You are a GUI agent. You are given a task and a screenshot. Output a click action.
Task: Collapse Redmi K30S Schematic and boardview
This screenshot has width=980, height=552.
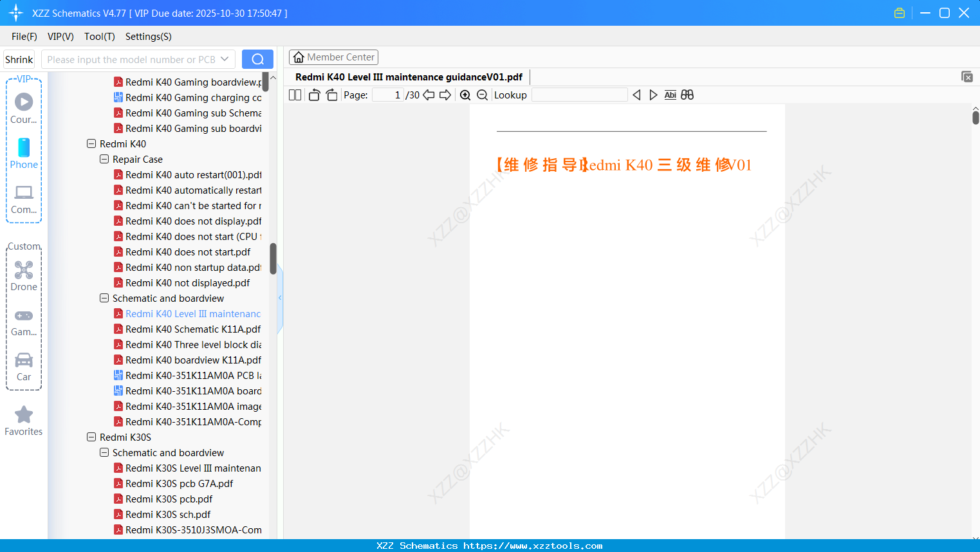click(x=104, y=452)
